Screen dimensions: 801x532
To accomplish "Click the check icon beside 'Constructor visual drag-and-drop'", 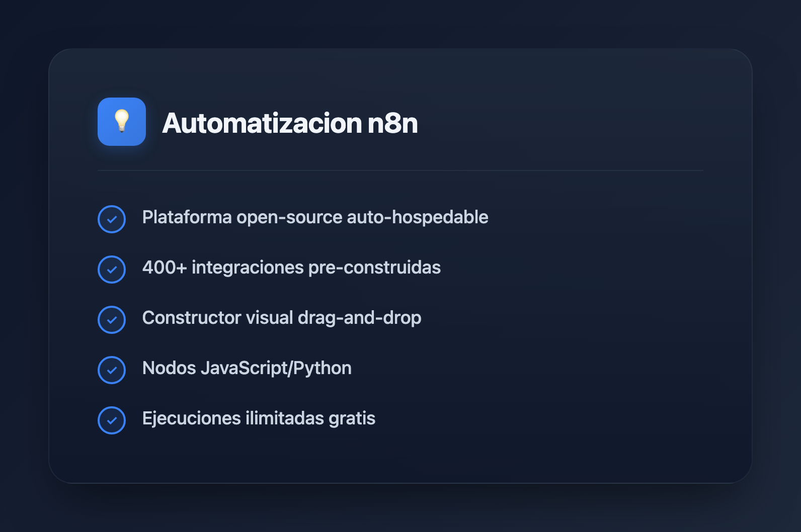I will (x=112, y=320).
